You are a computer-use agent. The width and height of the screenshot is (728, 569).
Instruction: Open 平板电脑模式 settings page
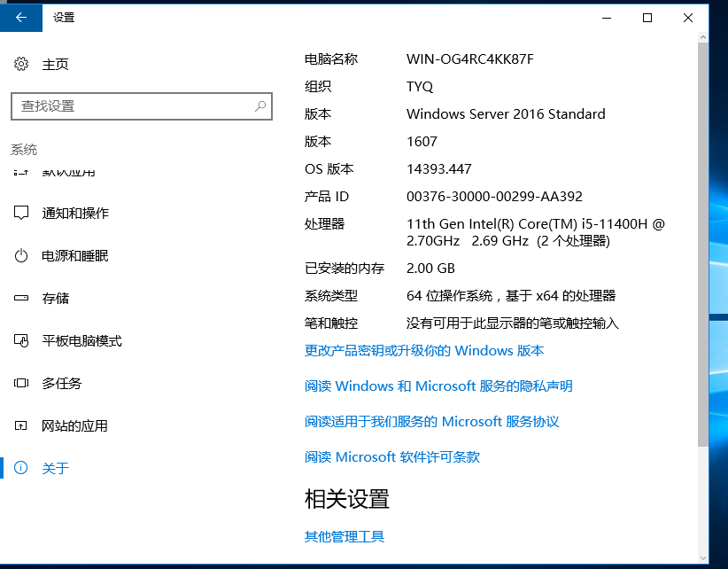pos(81,341)
